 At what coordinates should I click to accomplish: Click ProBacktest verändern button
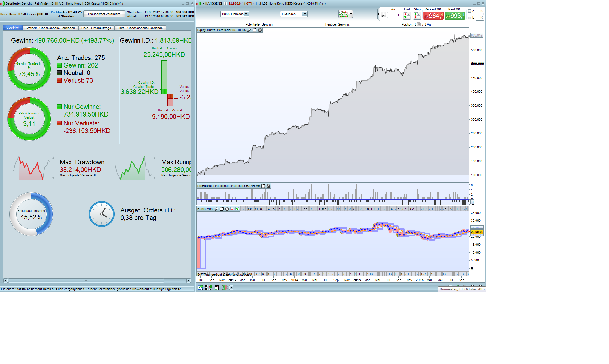104,14
